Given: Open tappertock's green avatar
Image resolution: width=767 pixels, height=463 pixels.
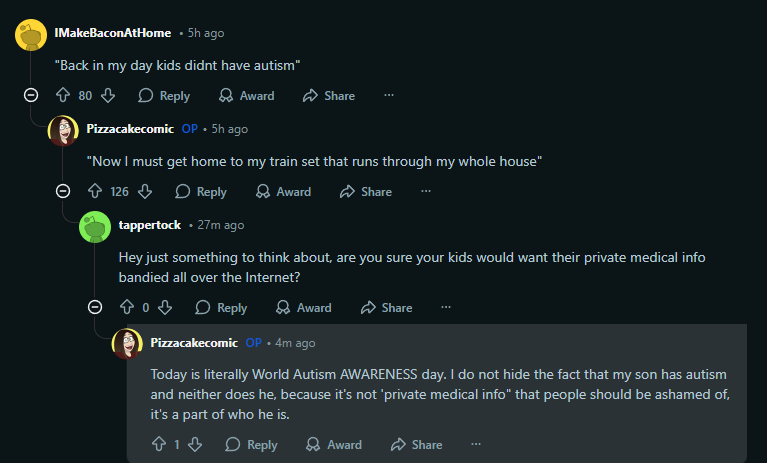Looking at the screenshot, I should 95,227.
